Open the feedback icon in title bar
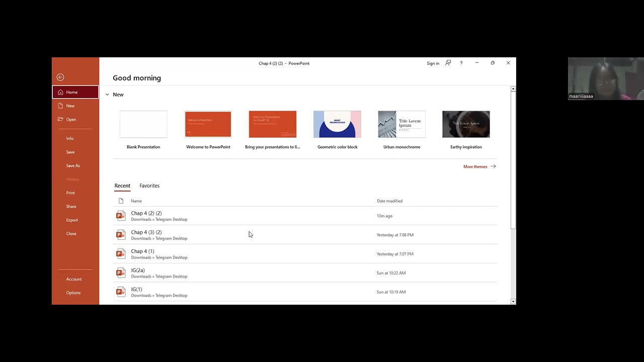This screenshot has height=362, width=644. (x=448, y=63)
